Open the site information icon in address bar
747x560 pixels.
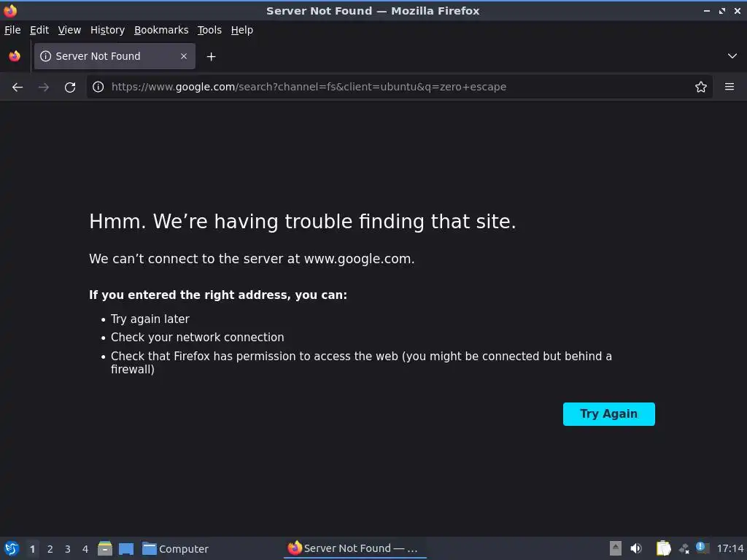pos(98,87)
